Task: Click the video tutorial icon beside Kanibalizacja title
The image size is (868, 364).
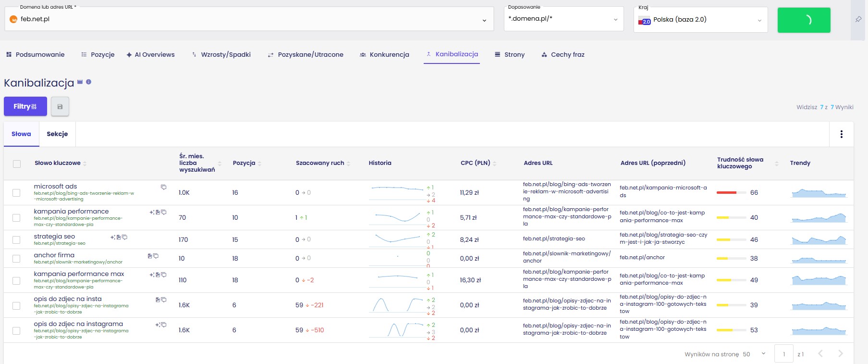Action: click(80, 82)
